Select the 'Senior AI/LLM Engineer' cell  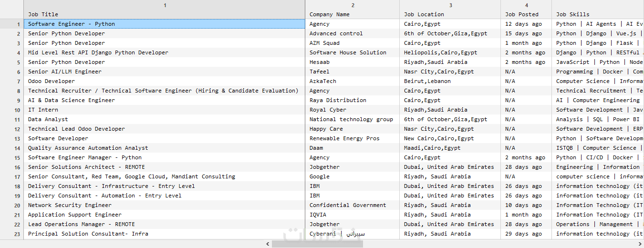pyautogui.click(x=165, y=72)
